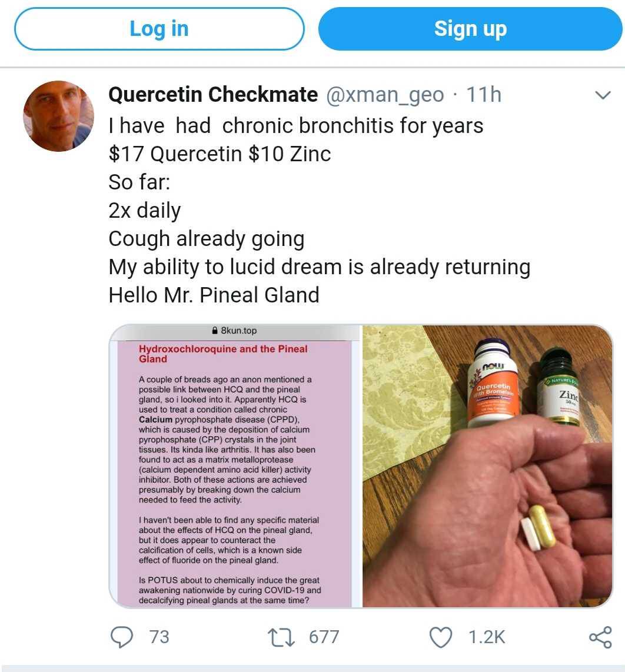The width and height of the screenshot is (625, 672).
Task: Open the 11h timestamp link
Action: pos(484,95)
